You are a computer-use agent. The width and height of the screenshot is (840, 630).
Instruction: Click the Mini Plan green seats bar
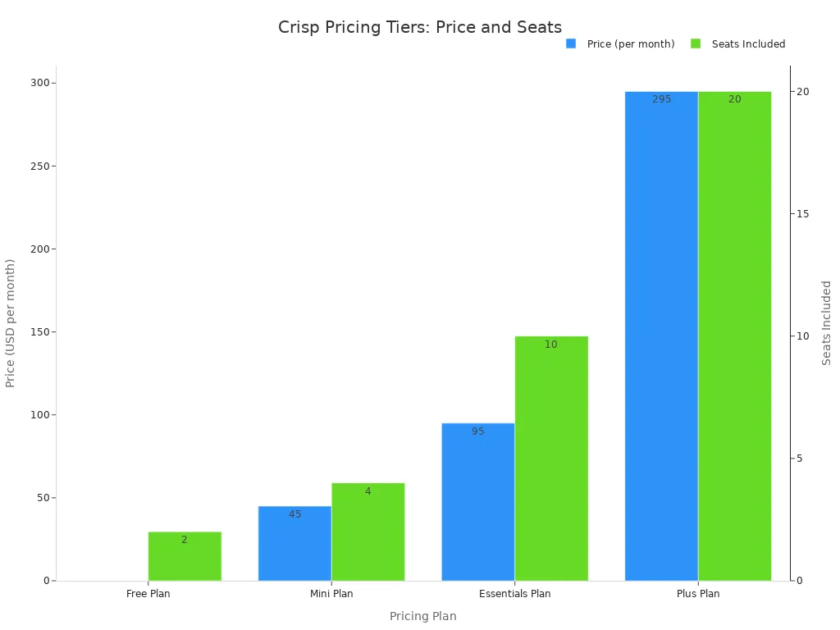pos(367,533)
